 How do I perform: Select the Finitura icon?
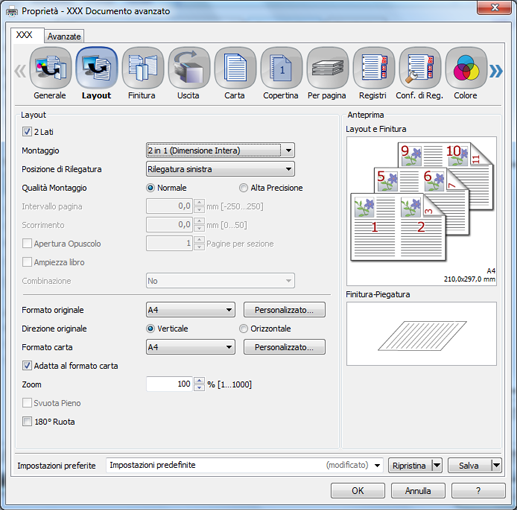tap(143, 68)
